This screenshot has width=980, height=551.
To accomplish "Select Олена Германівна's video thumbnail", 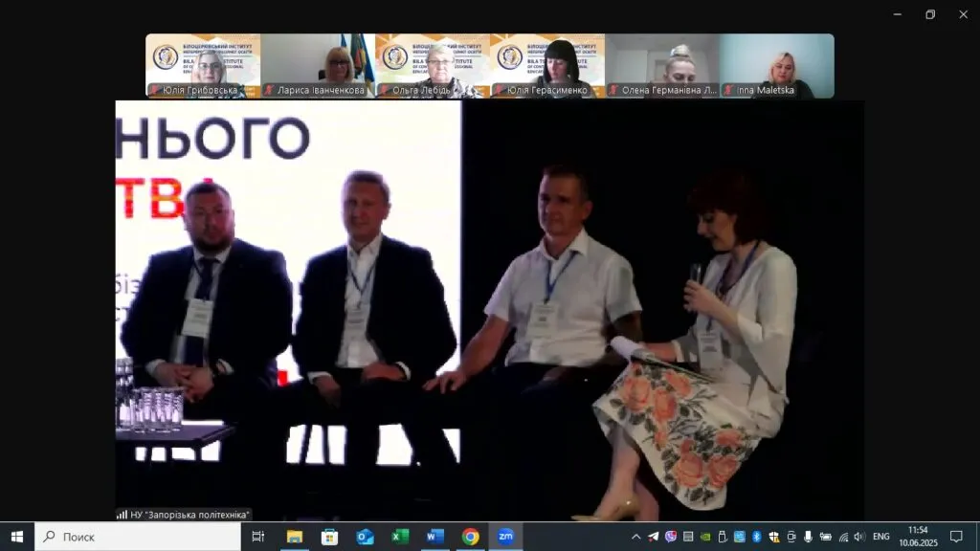I will click(662, 66).
